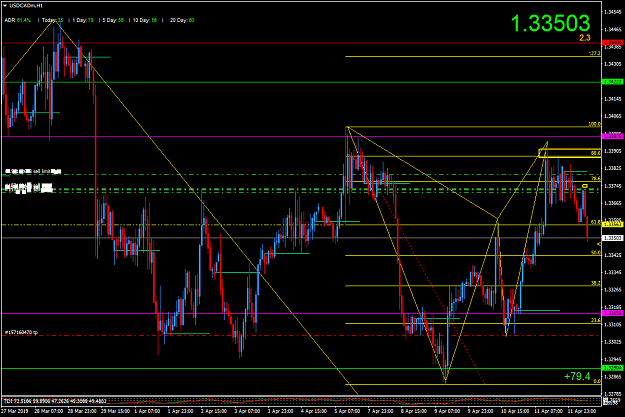The height and width of the screenshot is (417, 625).
Task: Select the yellow rectangle near 88.6 level
Action: point(570,153)
